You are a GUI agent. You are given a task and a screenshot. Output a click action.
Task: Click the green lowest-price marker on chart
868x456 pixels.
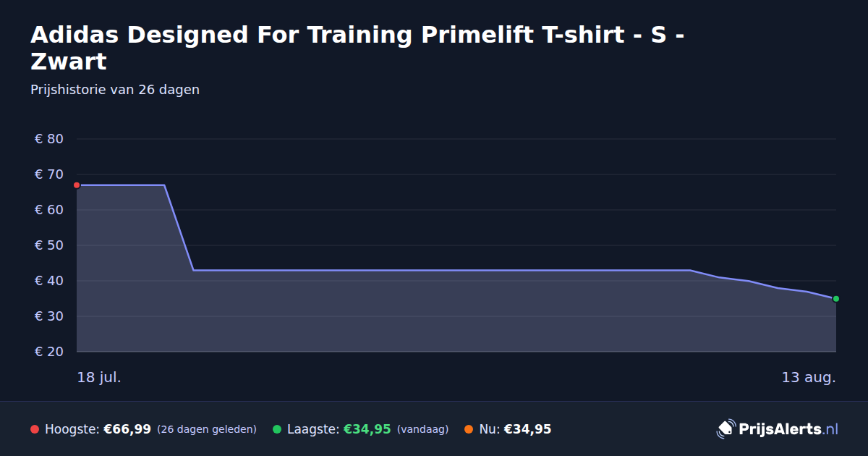pyautogui.click(x=835, y=299)
